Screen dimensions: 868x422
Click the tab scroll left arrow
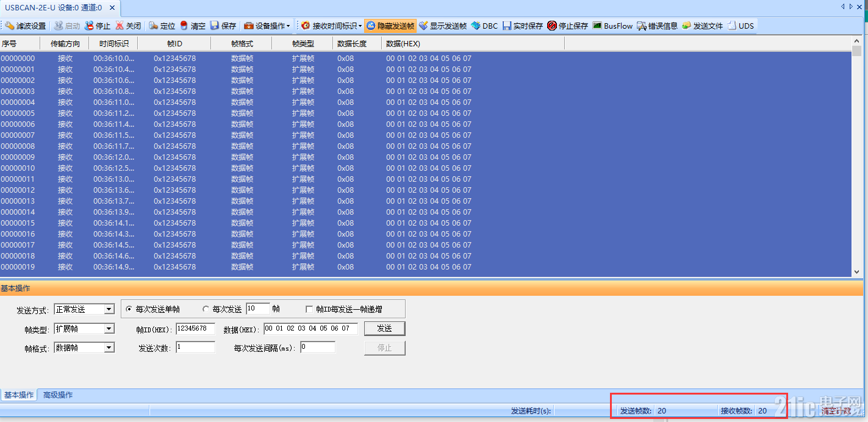click(x=843, y=6)
